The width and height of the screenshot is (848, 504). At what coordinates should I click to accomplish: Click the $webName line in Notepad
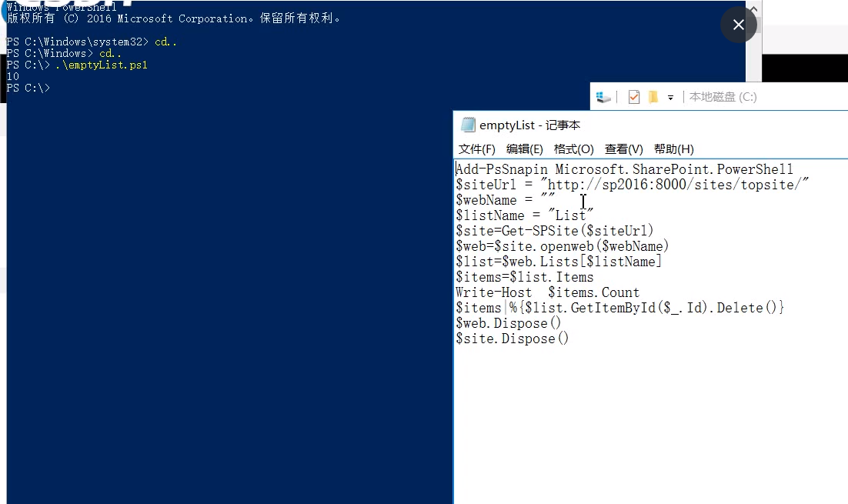505,200
